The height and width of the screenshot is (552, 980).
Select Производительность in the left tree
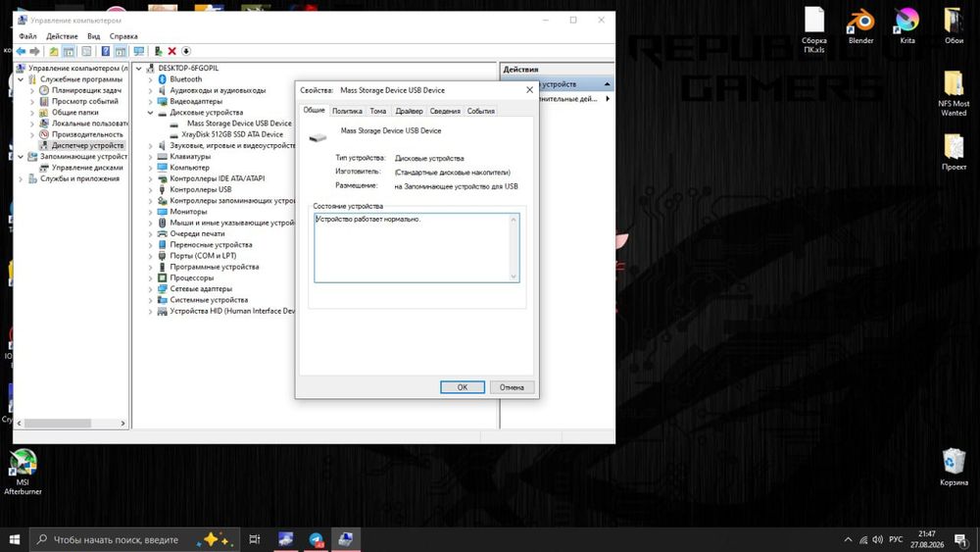pos(87,134)
